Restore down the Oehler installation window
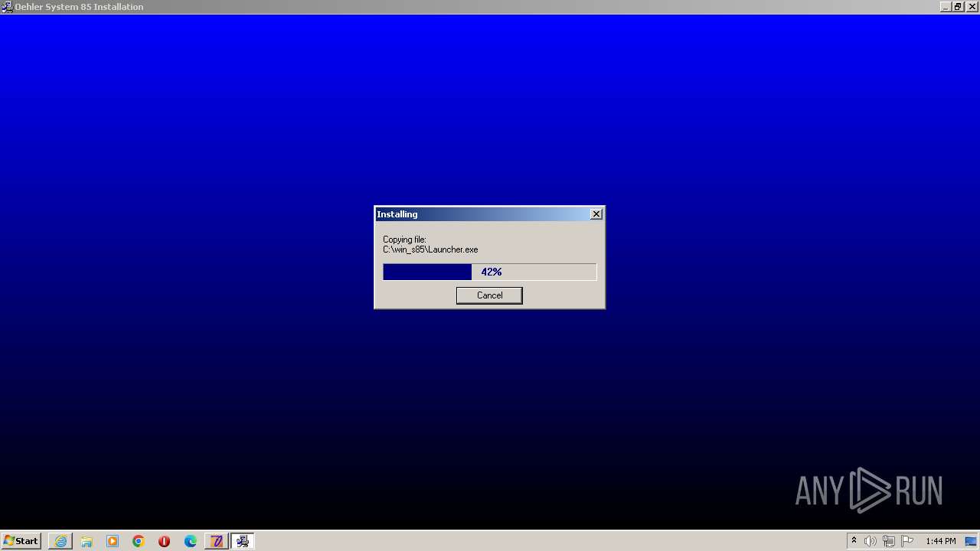 (x=958, y=7)
